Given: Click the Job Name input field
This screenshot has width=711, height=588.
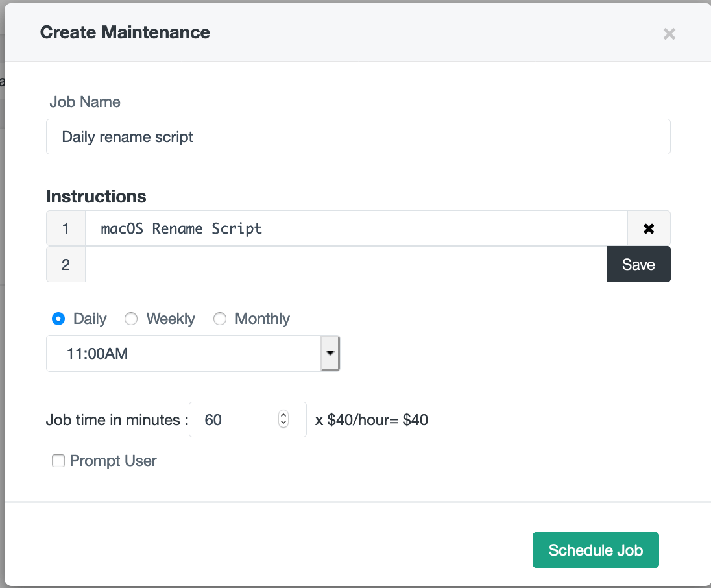Looking at the screenshot, I should coord(357,137).
